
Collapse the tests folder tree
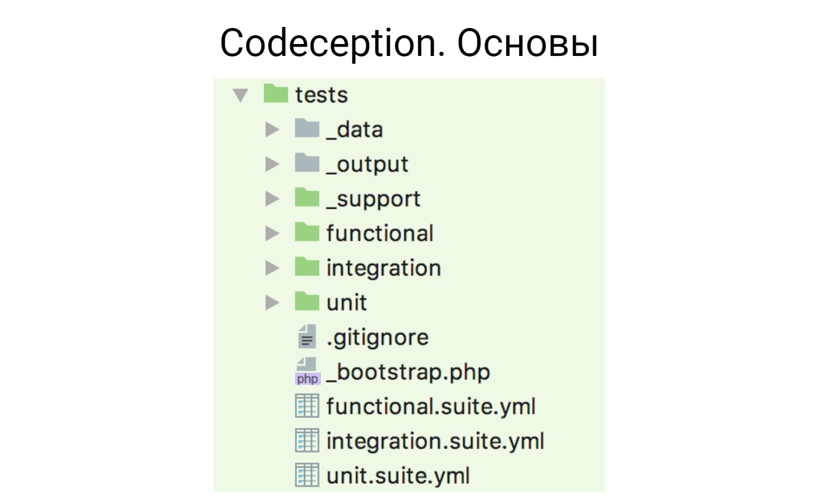pos(240,95)
